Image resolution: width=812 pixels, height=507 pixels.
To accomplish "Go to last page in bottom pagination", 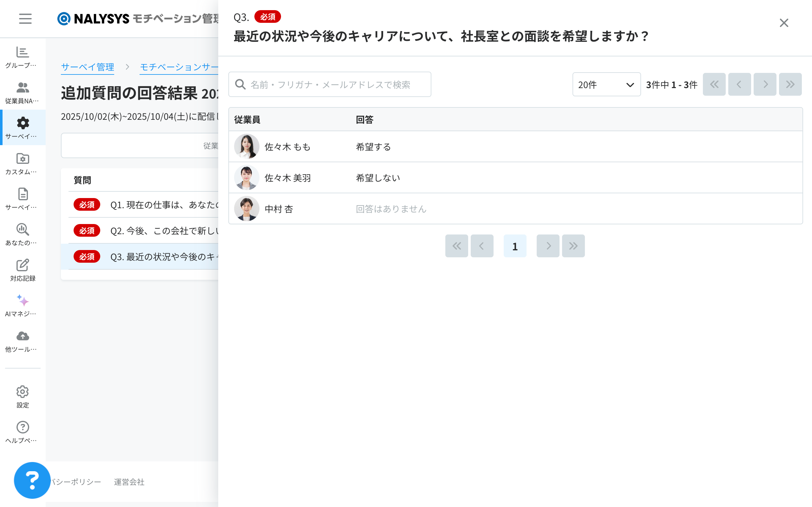I will click(573, 246).
